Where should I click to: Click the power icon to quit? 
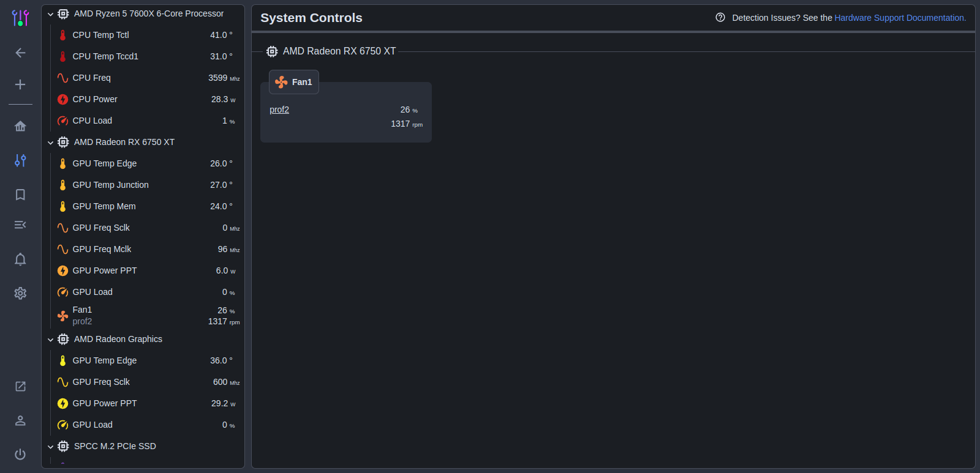(x=20, y=454)
